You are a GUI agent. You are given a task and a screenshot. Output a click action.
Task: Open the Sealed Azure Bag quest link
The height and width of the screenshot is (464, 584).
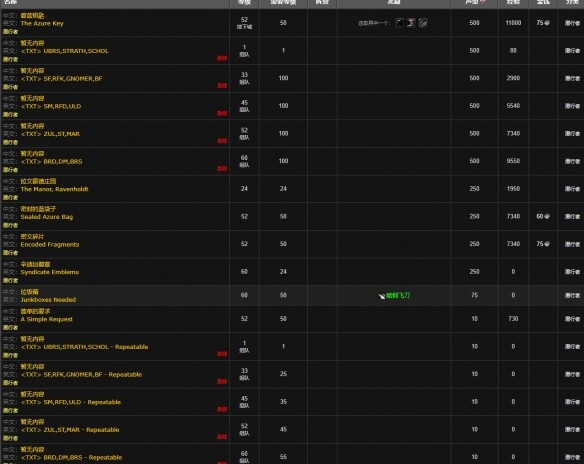pyautogui.click(x=47, y=217)
